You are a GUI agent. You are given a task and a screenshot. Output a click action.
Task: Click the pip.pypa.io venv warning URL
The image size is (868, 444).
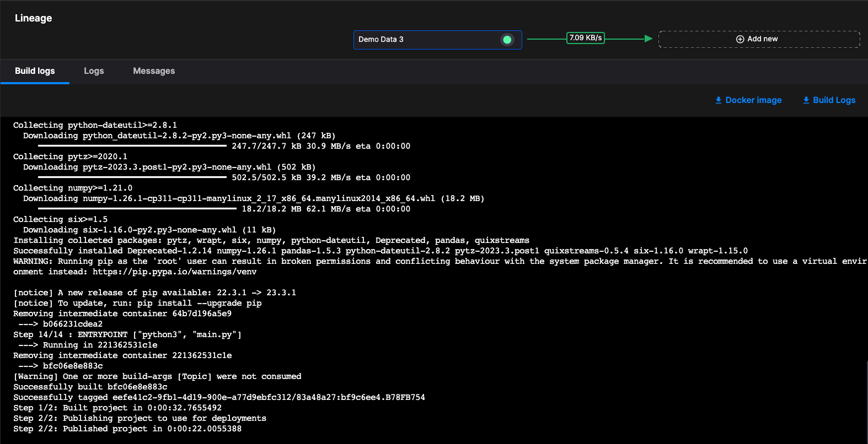point(174,272)
